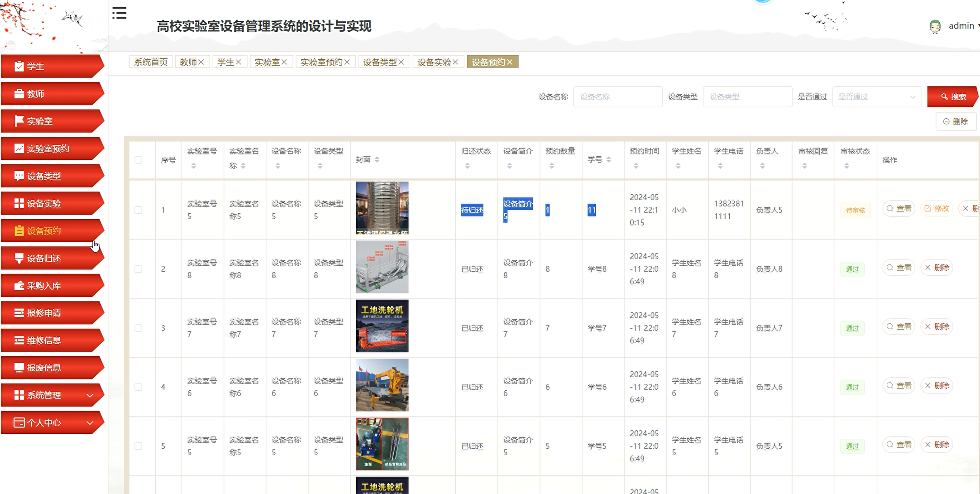The width and height of the screenshot is (980, 494).
Task: Click 删除 for row 4 (学号6)
Action: coord(937,385)
